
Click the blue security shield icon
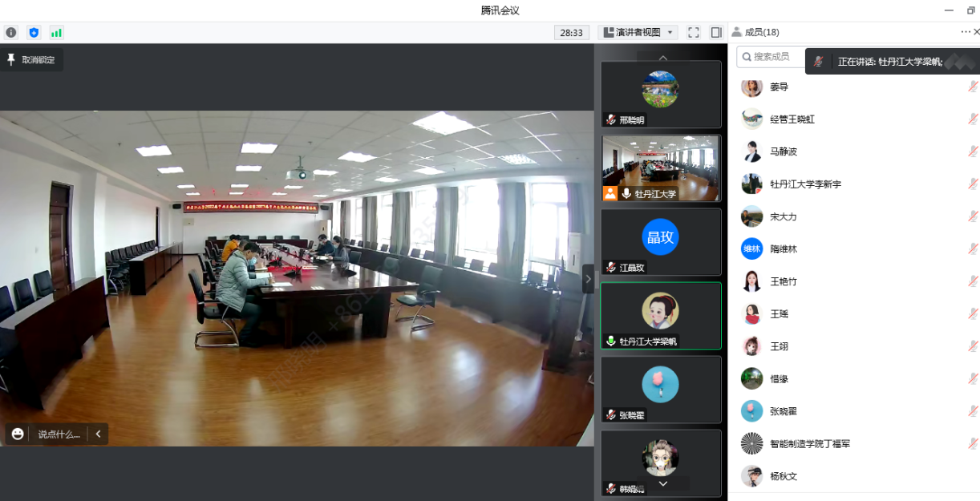coord(34,33)
